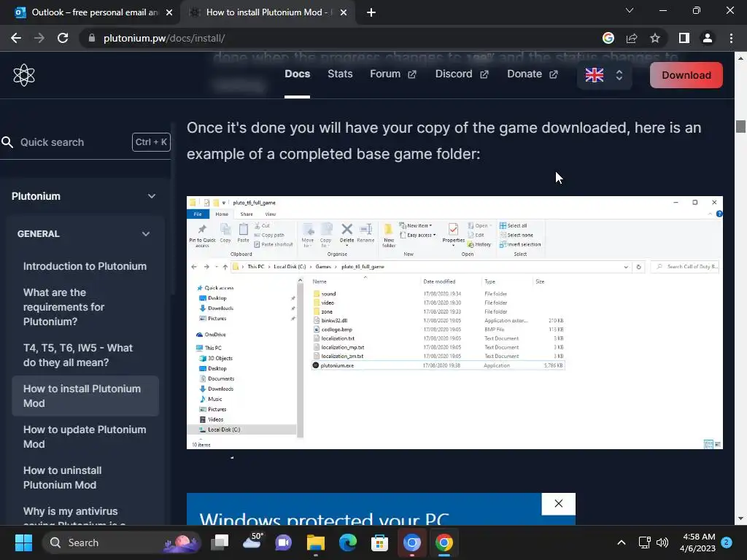The image size is (747, 560).
Task: Go forward to the next page
Action: click(39, 38)
